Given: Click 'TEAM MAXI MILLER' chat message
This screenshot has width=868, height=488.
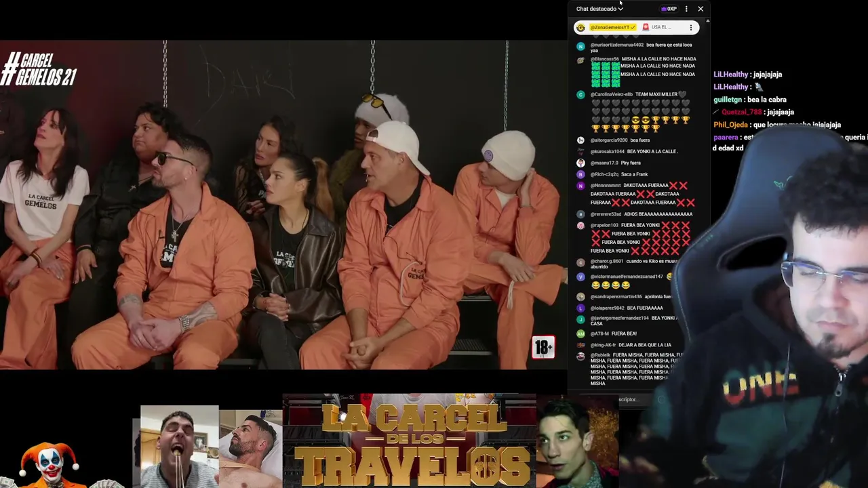Looking at the screenshot, I should click(656, 94).
